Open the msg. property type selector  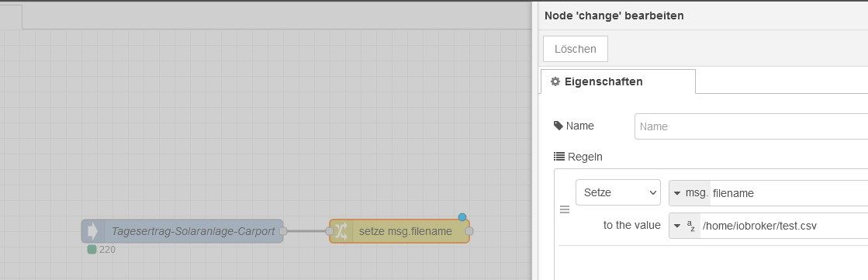point(690,193)
